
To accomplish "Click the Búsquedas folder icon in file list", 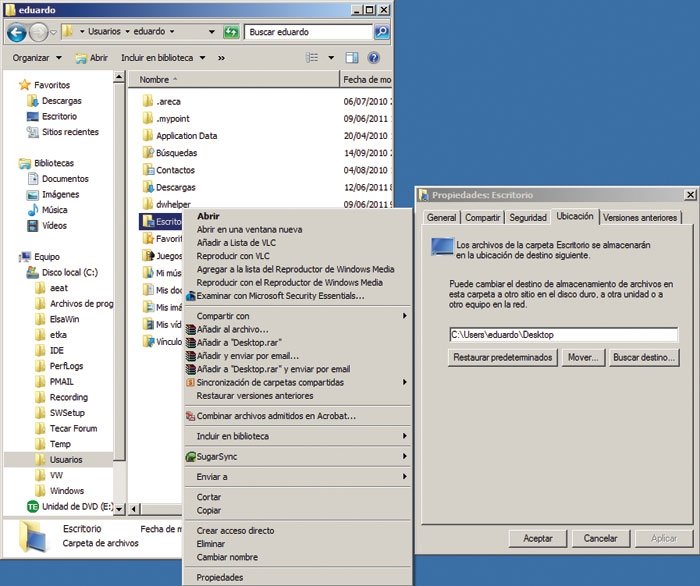I will pos(148,153).
